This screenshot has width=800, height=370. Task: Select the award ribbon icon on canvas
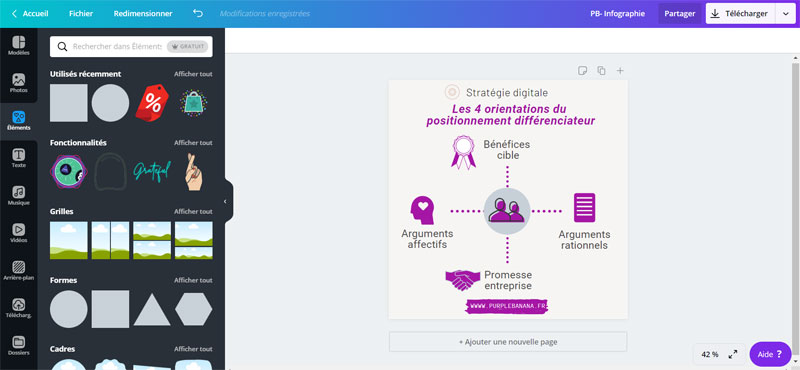(463, 152)
